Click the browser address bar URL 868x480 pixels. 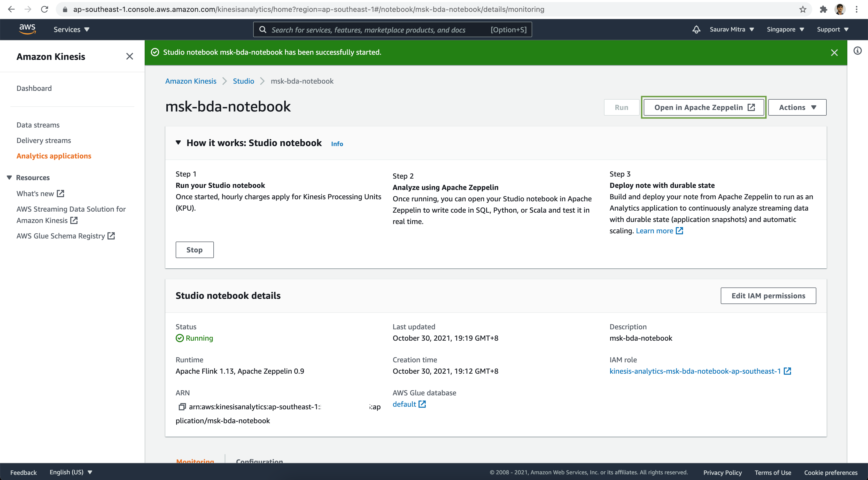click(309, 10)
